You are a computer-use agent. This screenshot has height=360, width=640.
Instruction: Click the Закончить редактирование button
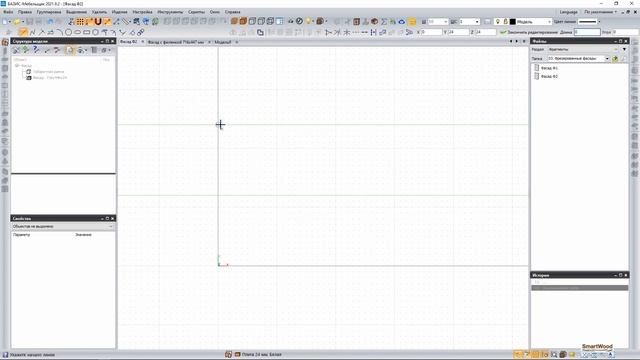point(529,32)
